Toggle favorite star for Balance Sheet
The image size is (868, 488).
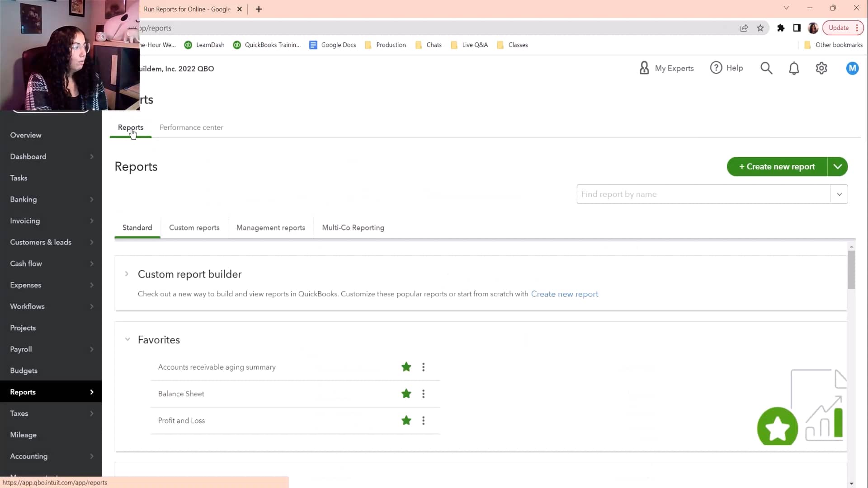point(406,394)
